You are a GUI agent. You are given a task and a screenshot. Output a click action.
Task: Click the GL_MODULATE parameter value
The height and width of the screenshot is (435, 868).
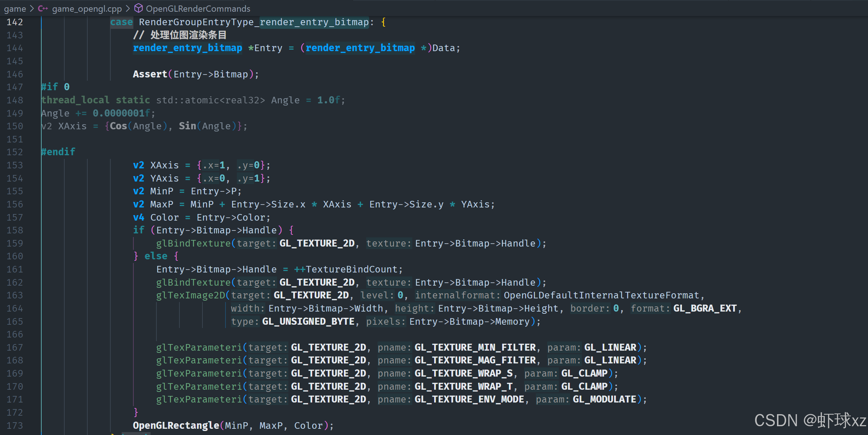pos(604,399)
